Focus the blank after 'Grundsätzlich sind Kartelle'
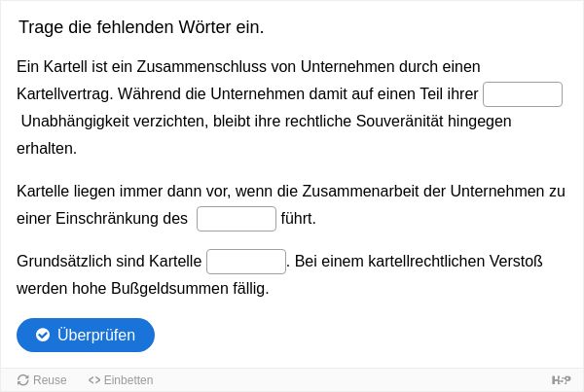The height and width of the screenshot is (392, 584). point(246,262)
